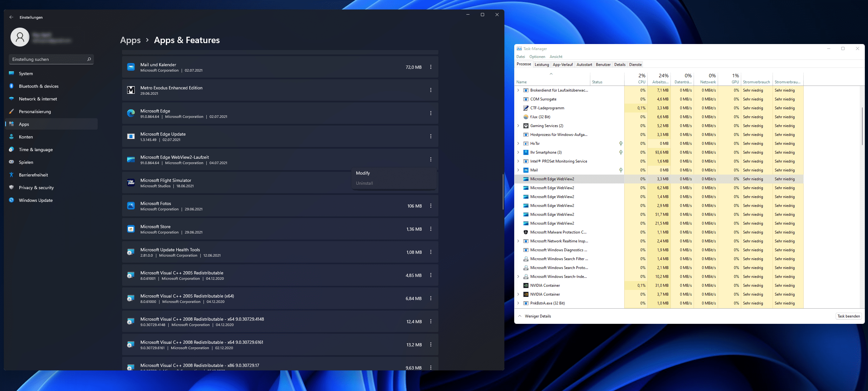Select PnkBstrA.exe (32 Bit) process row
This screenshot has width=868, height=391.
[659, 304]
